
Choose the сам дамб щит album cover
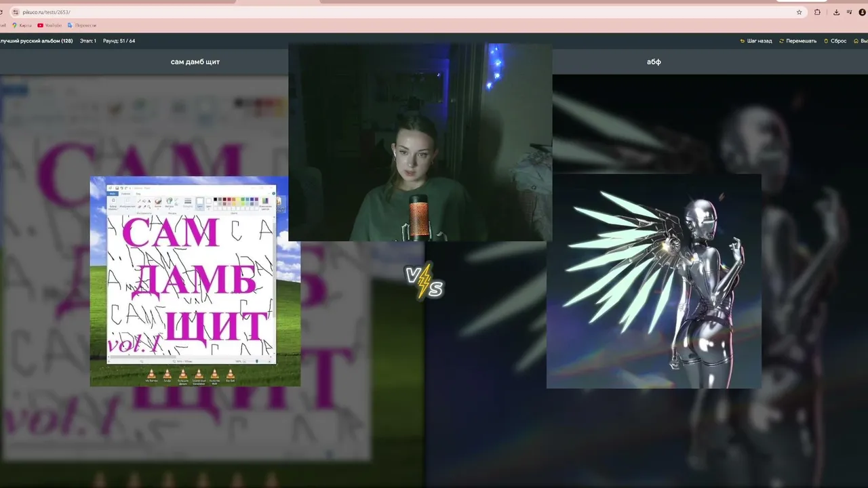(195, 281)
